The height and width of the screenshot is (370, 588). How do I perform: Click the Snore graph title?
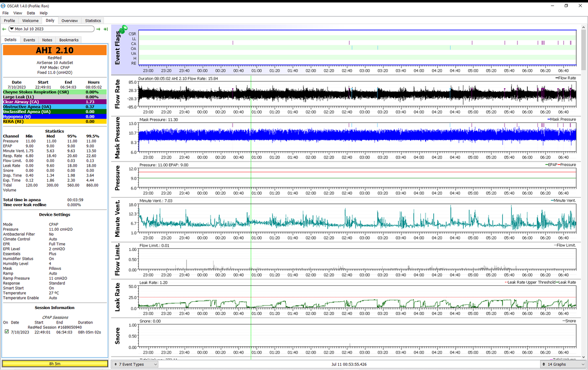coord(118,336)
